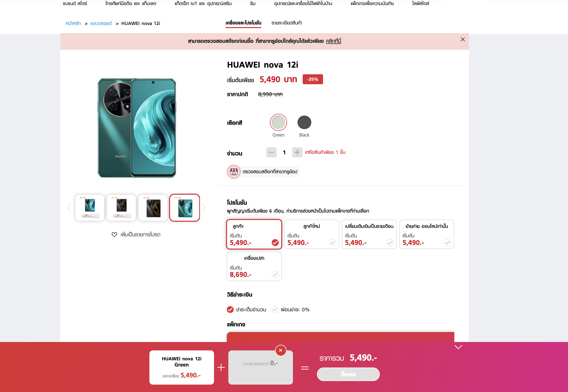Viewport: 568px width, 392px height.
Task: Show next thumbnails with right arrow
Action: [x=203, y=207]
